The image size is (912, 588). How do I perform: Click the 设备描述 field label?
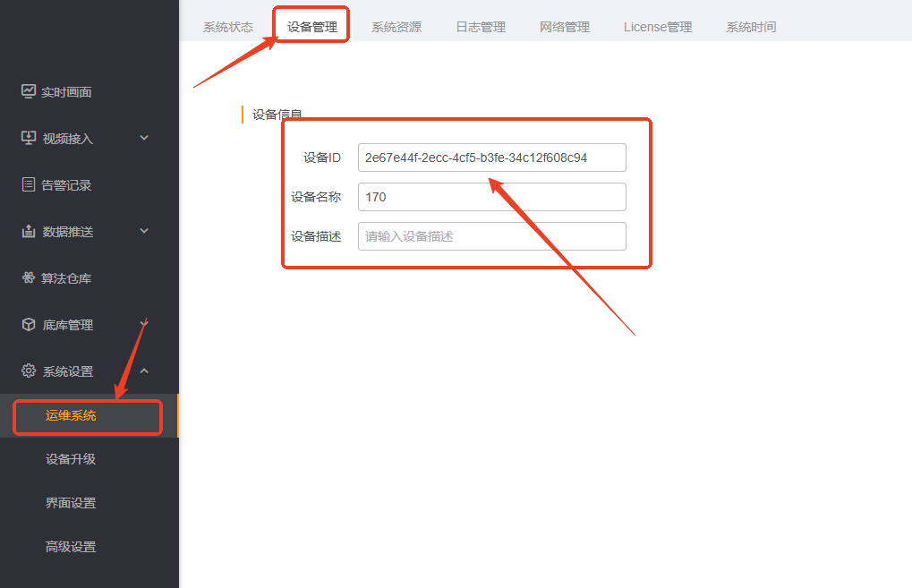point(316,236)
